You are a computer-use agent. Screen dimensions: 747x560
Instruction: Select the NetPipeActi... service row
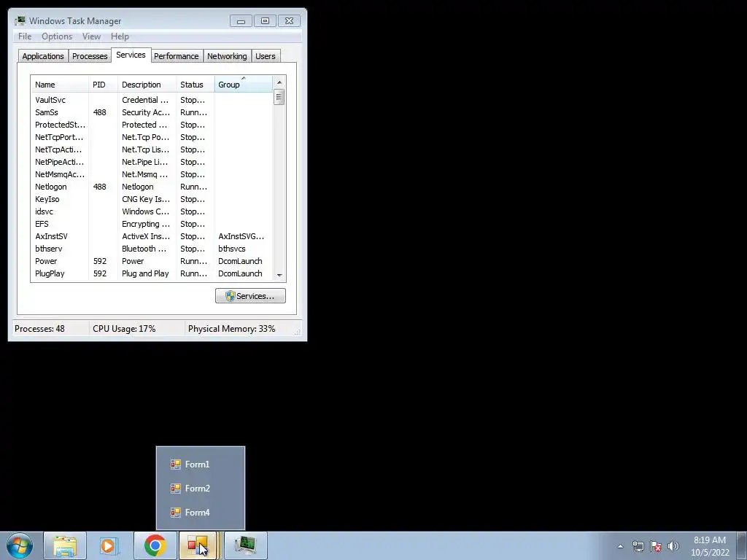pos(152,162)
